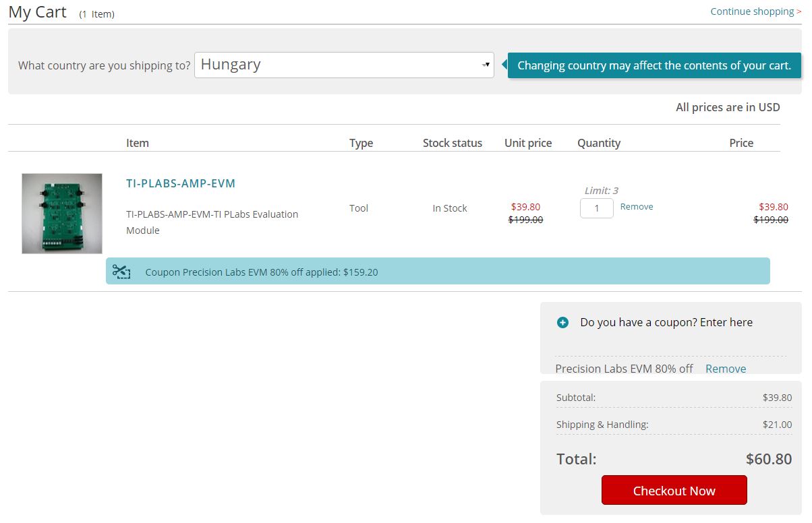The image size is (812, 523).
Task: Click the applied coupon name 'Precision Labs EVM 80% off'
Action: tap(624, 369)
